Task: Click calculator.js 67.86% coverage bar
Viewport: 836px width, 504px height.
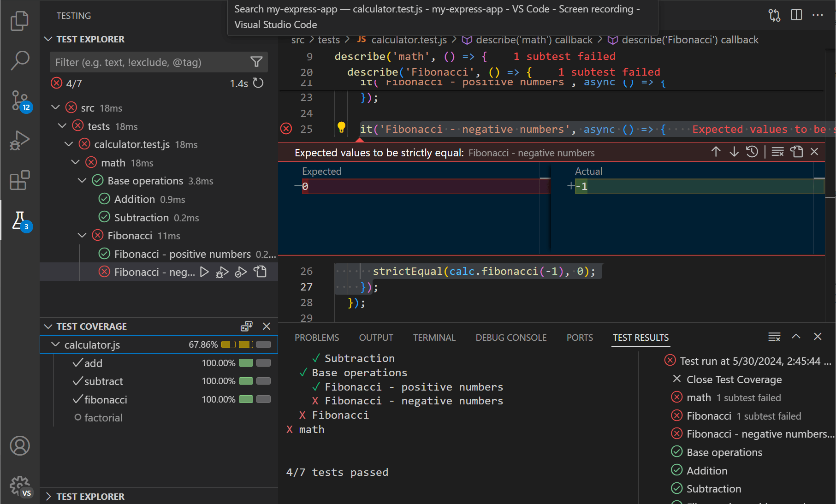Action: point(246,344)
